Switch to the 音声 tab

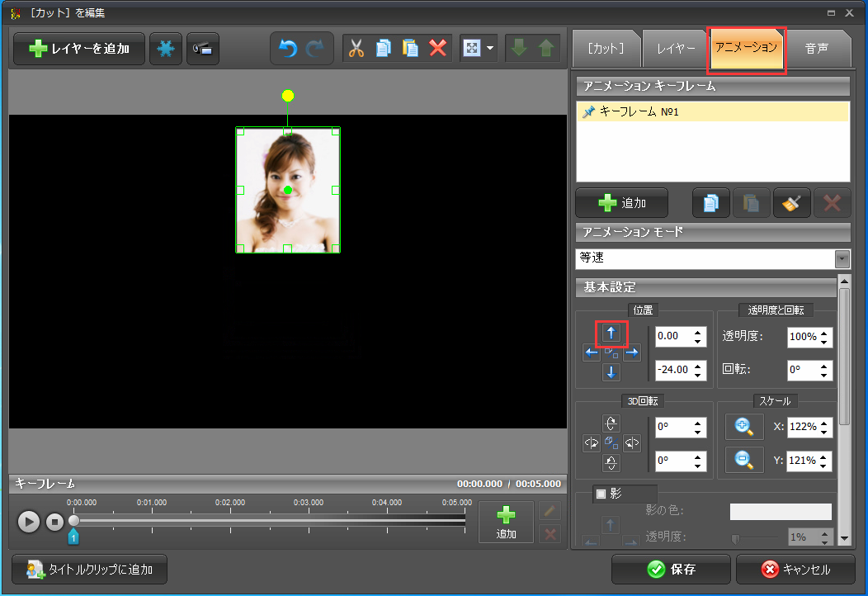[817, 50]
